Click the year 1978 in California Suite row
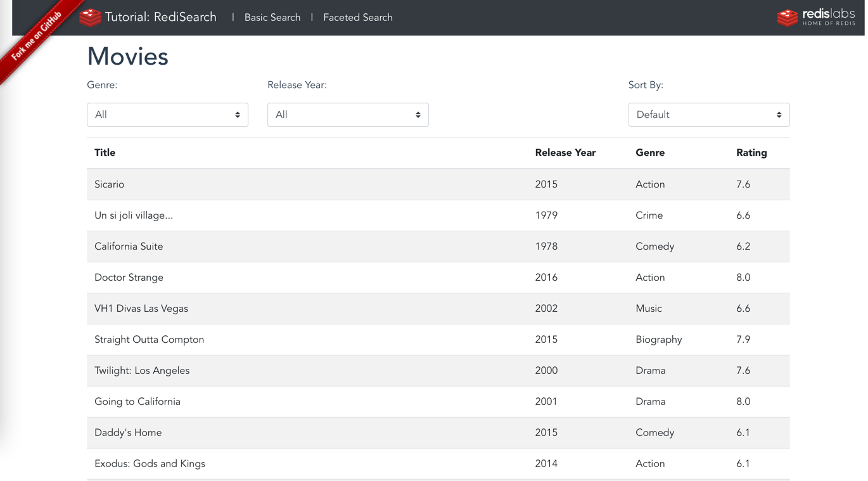The width and height of the screenshot is (868, 481). (x=546, y=247)
